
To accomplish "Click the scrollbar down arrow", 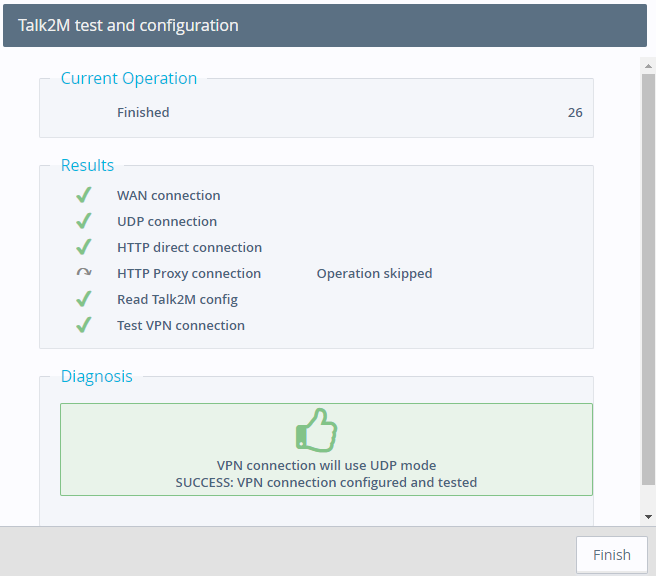I will (648, 516).
